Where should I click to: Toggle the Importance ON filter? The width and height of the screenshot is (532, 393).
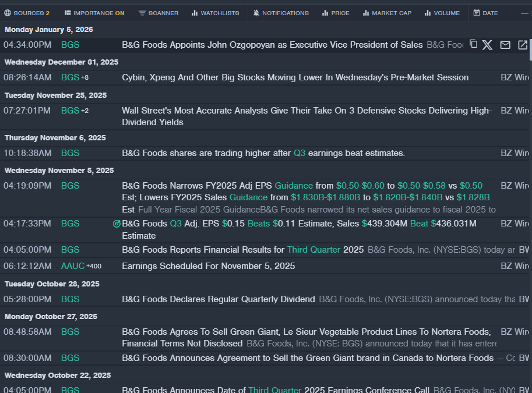(x=94, y=13)
